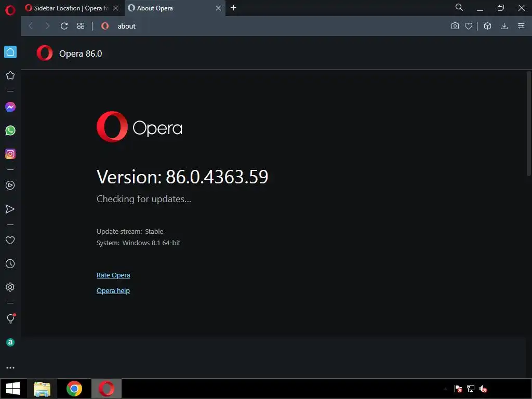Viewport: 532px width, 399px height.
Task: Click 'Checking for updates...' status text
Action: click(x=144, y=199)
